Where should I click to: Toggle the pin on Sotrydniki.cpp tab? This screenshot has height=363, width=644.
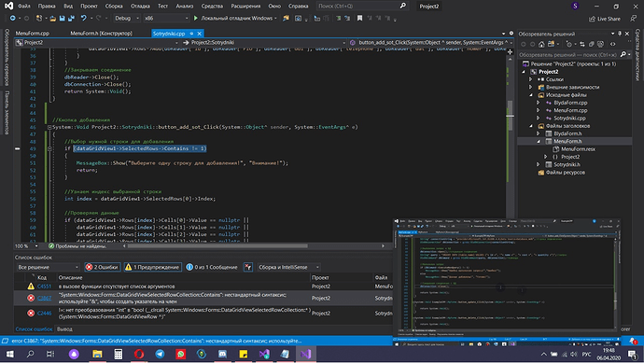(x=191, y=34)
